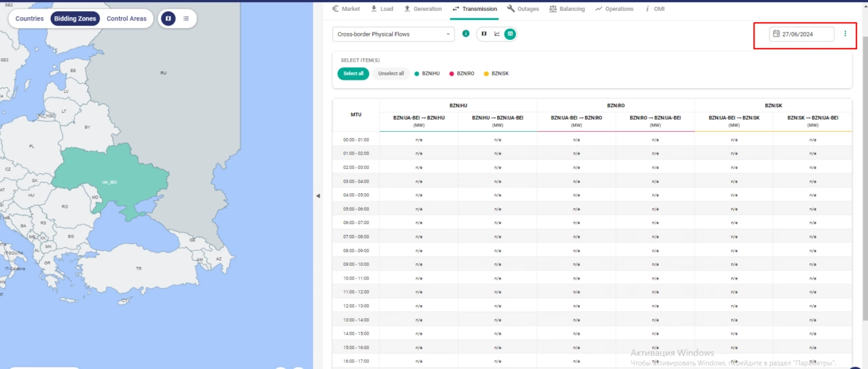Image resolution: width=868 pixels, height=369 pixels.
Task: Click the 07:00 - 08:00 row label
Action: pyautogui.click(x=356, y=236)
